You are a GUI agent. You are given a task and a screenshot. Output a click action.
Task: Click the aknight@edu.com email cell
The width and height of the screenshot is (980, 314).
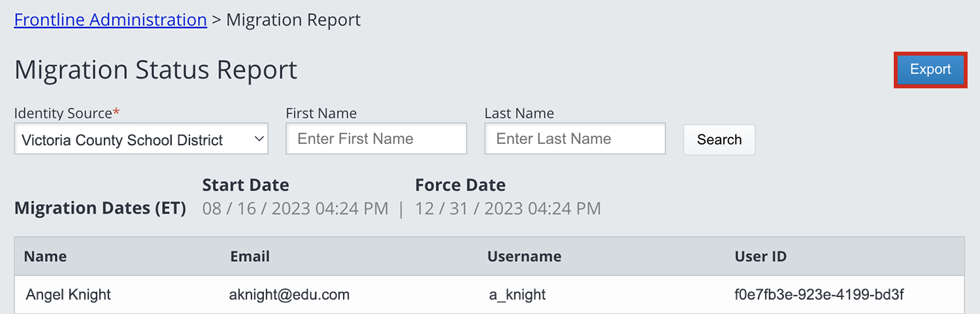pyautogui.click(x=289, y=294)
